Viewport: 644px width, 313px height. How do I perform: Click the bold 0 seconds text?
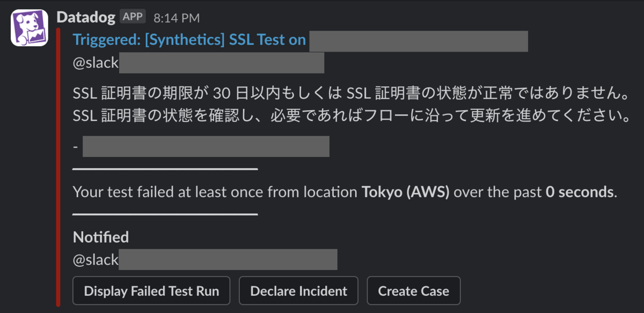579,192
